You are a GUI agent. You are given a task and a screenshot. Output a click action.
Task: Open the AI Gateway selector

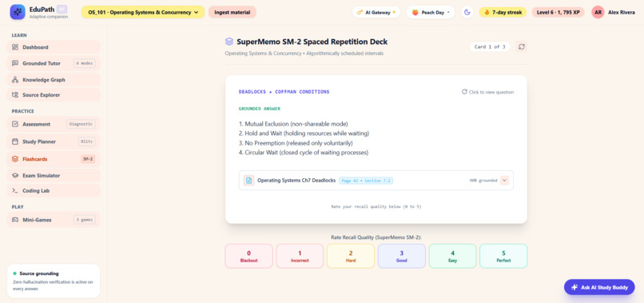[x=376, y=12]
